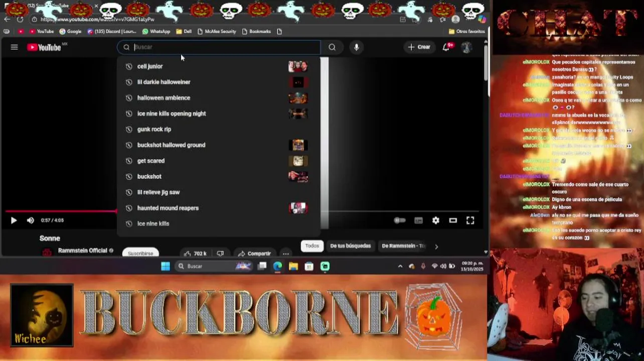The image size is (644, 361).
Task: Click the round search magnifier button
Action: pyautogui.click(x=332, y=47)
